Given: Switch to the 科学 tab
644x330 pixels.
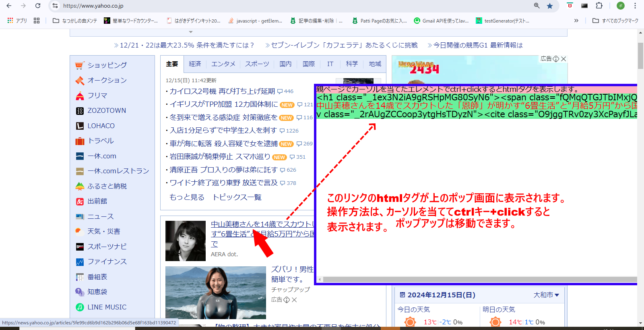Looking at the screenshot, I should tap(352, 64).
